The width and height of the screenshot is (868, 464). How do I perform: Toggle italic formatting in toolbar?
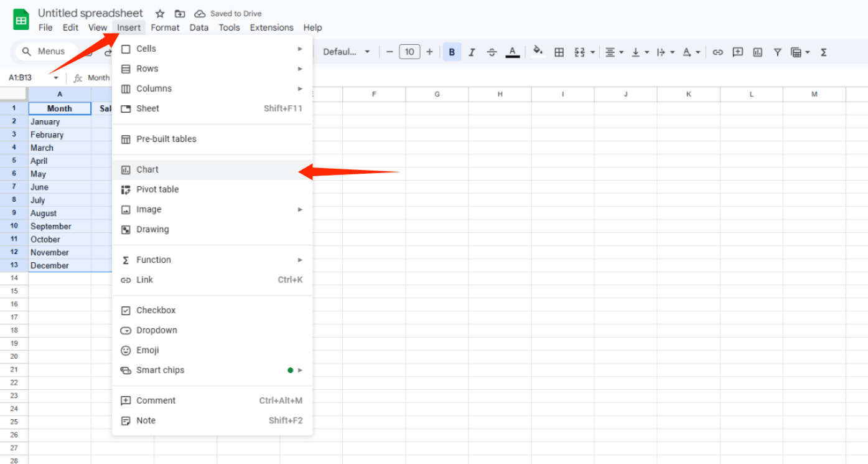click(x=472, y=52)
